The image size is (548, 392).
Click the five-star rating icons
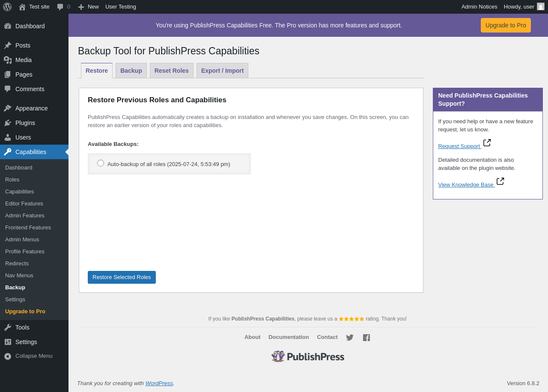tap(351, 319)
